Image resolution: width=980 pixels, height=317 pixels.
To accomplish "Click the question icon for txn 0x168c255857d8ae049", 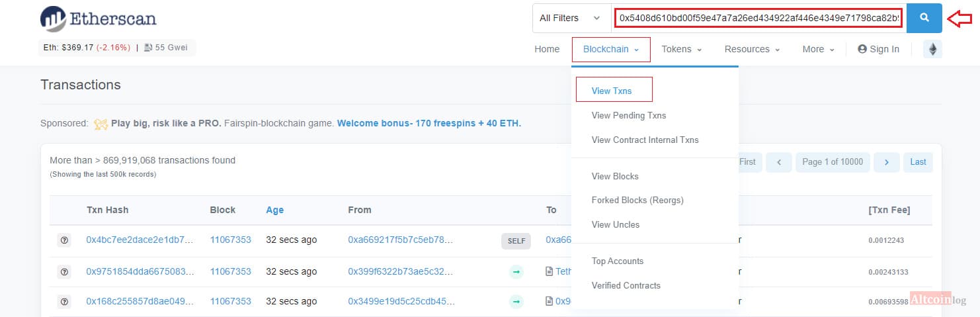I will click(64, 302).
